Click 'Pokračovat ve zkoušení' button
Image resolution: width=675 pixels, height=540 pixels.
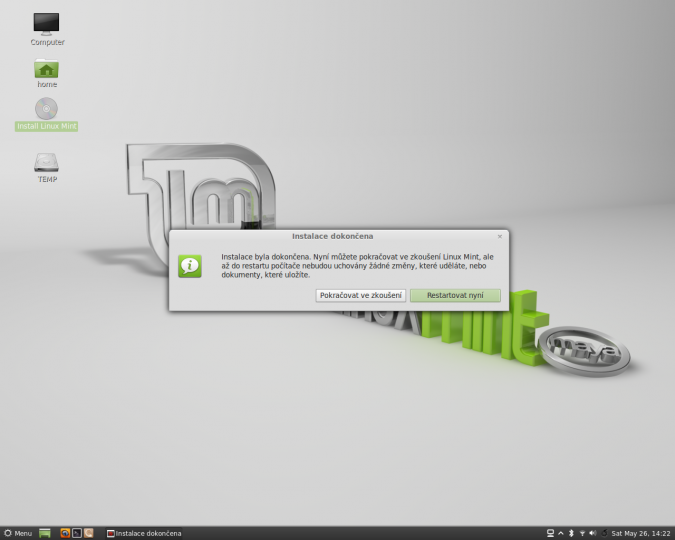(x=360, y=295)
